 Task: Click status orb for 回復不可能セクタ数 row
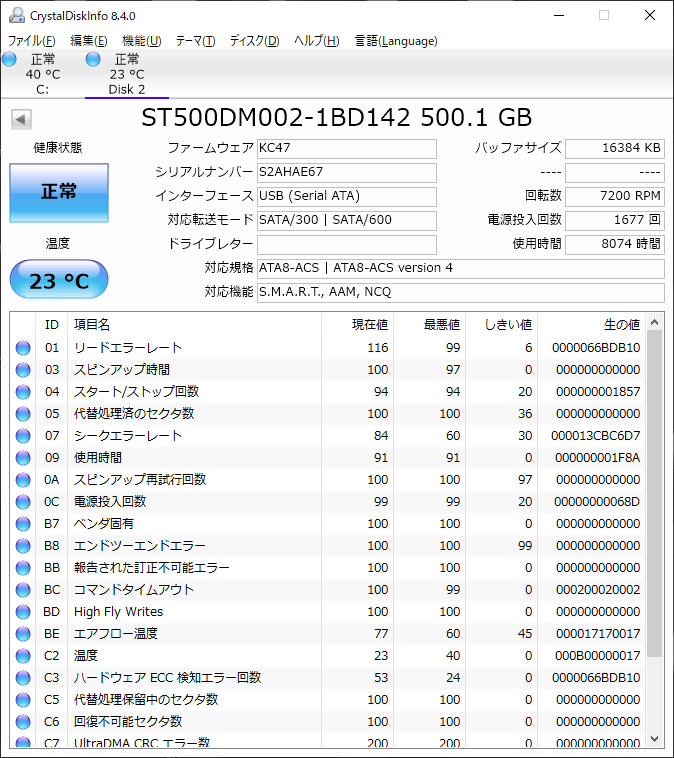23,722
